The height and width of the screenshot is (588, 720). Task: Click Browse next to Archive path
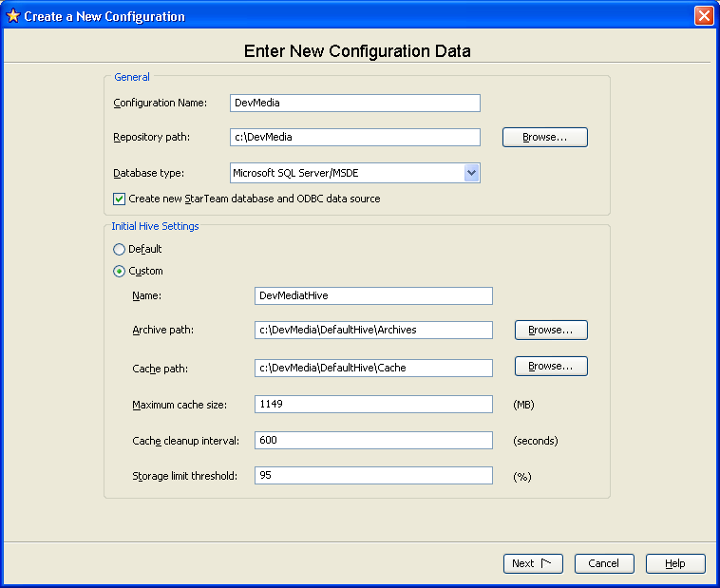(x=551, y=331)
